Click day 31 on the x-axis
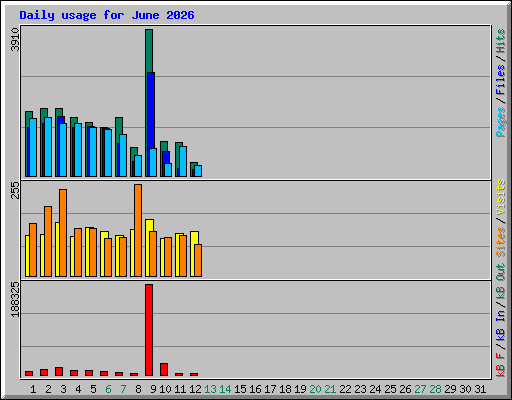The width and height of the screenshot is (512, 400). pos(480,389)
